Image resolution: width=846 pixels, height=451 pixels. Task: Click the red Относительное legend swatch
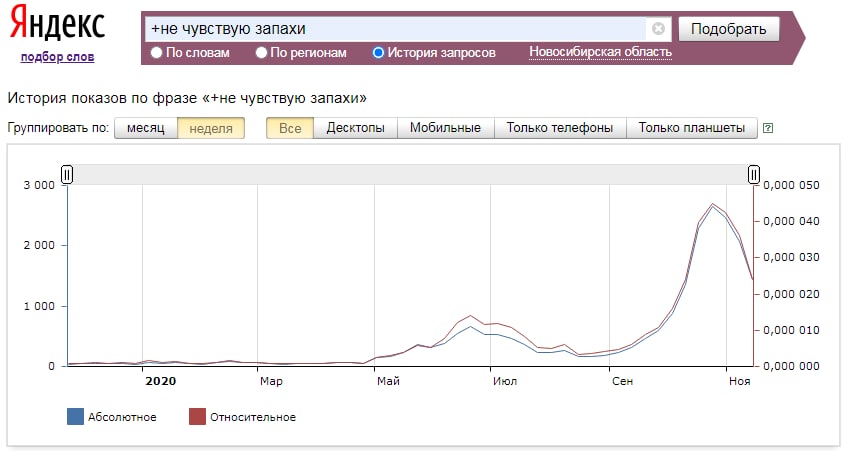197,417
